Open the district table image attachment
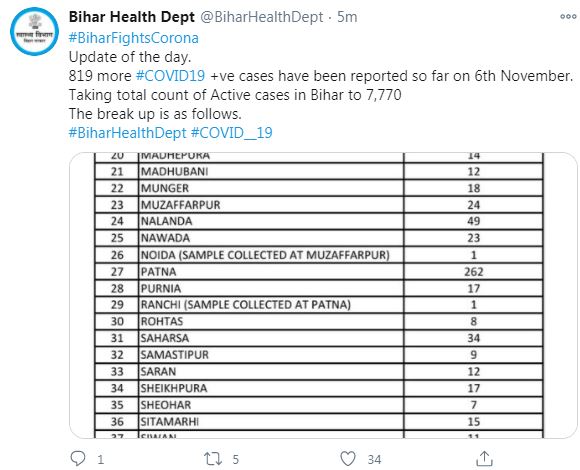The height and width of the screenshot is (470, 580). tap(323, 295)
